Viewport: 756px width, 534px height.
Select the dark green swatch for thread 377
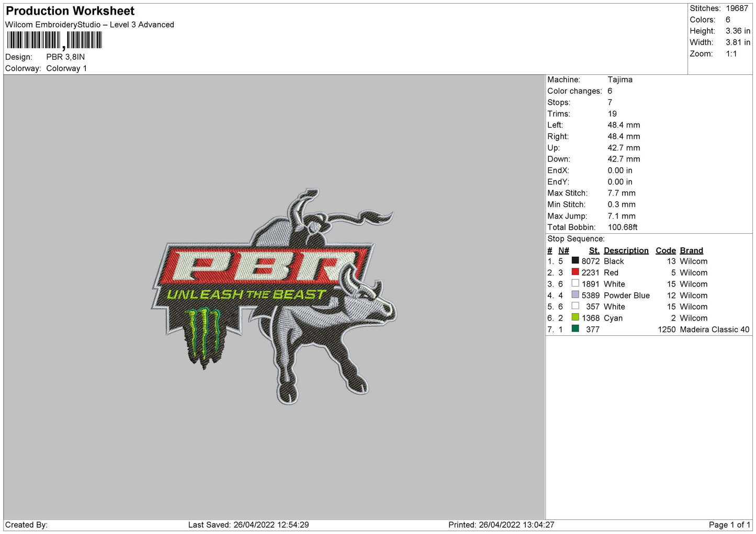click(x=575, y=329)
